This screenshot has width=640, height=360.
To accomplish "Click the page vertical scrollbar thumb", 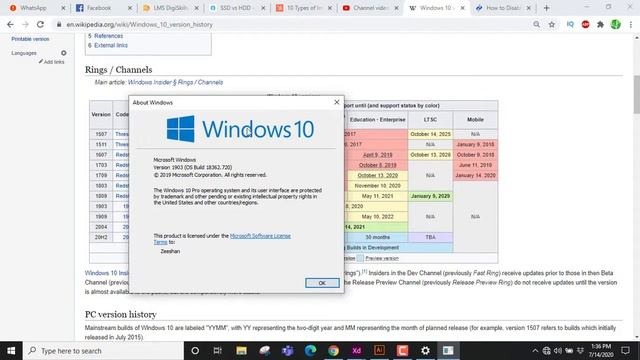I will pos(636,95).
